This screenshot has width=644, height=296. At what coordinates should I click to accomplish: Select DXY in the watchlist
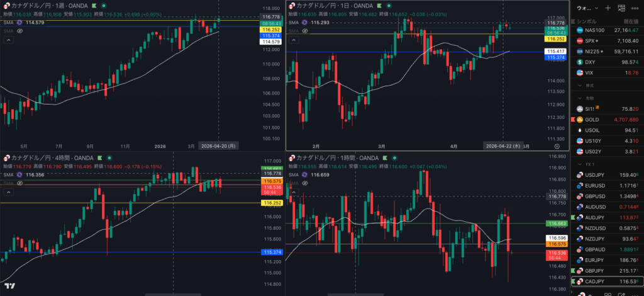pyautogui.click(x=608, y=62)
